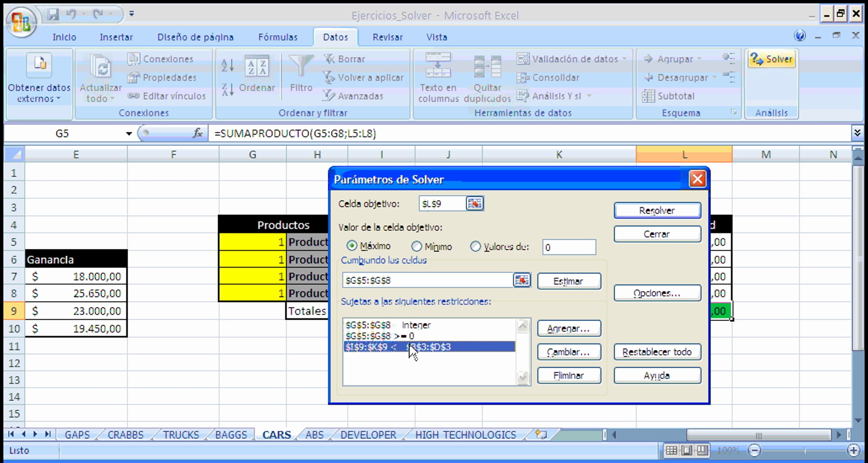Click the cell range picker for Celda objetivo

pos(475,204)
